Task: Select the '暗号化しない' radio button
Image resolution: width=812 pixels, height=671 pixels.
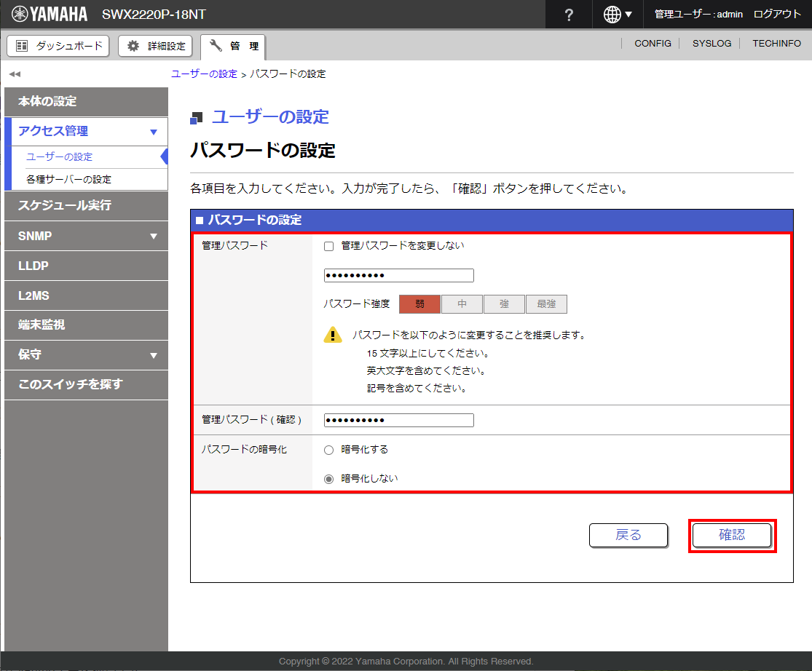Action: pos(328,479)
